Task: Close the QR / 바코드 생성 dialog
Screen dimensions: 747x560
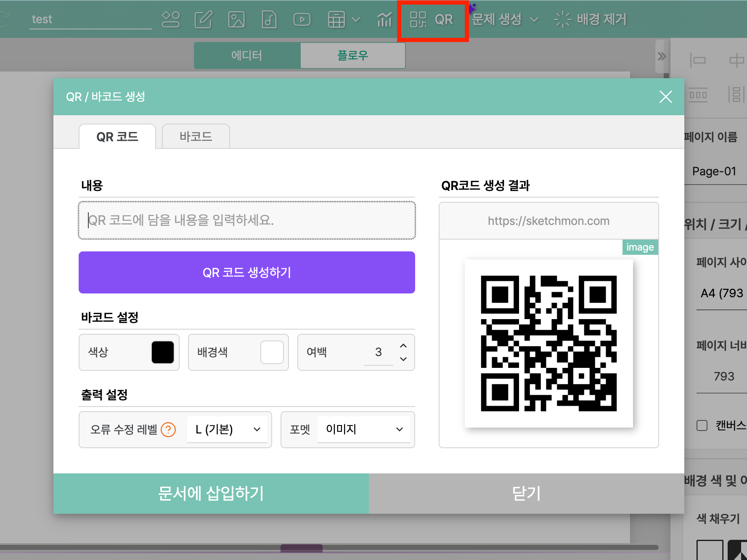Action: click(665, 97)
